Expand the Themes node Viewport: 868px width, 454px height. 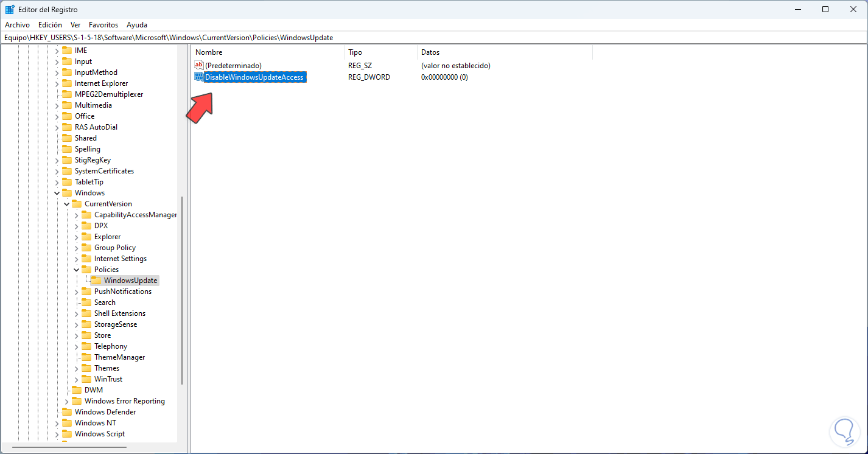pos(76,368)
